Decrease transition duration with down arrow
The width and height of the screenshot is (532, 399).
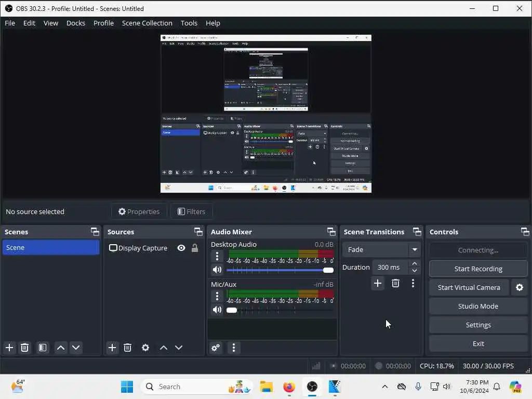(x=415, y=271)
